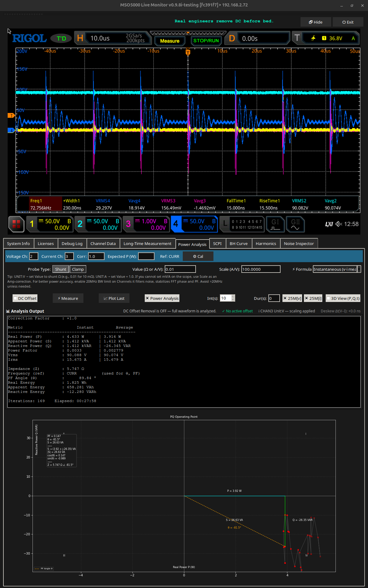Open the GI function generator icon

275,224
